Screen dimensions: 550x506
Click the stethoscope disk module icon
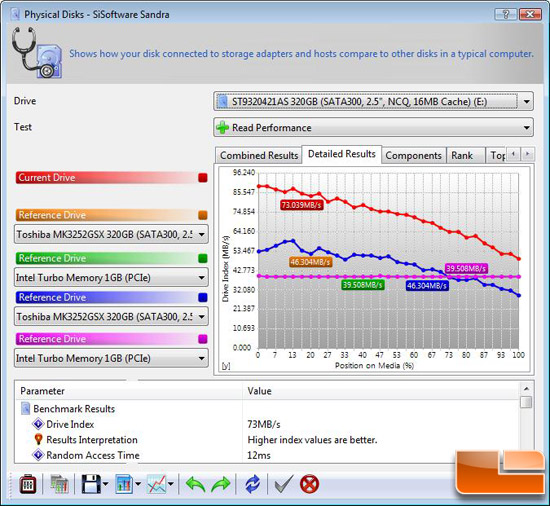pos(37,53)
